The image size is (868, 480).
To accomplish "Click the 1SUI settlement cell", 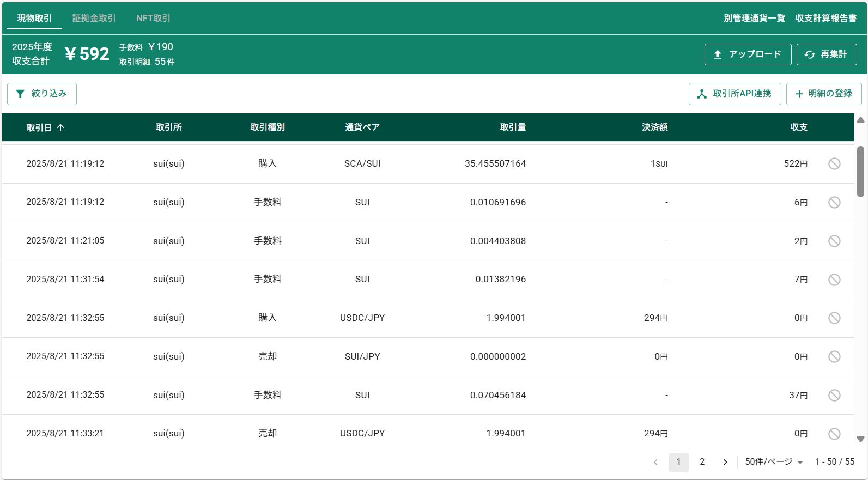I will 659,163.
